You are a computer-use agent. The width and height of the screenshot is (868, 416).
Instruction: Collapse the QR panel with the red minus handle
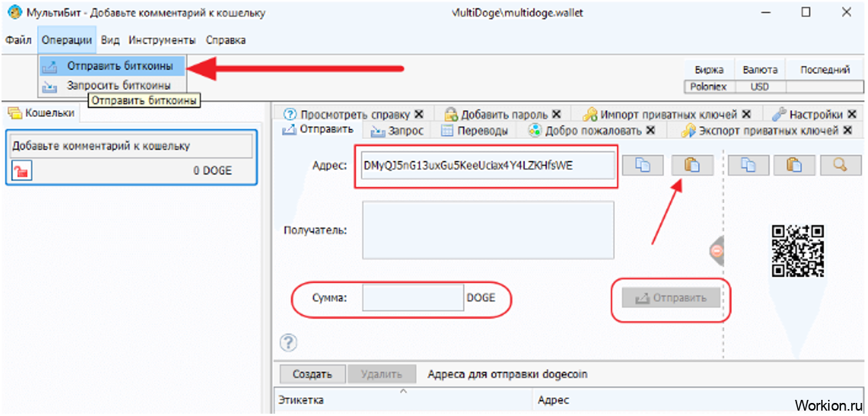tap(716, 250)
